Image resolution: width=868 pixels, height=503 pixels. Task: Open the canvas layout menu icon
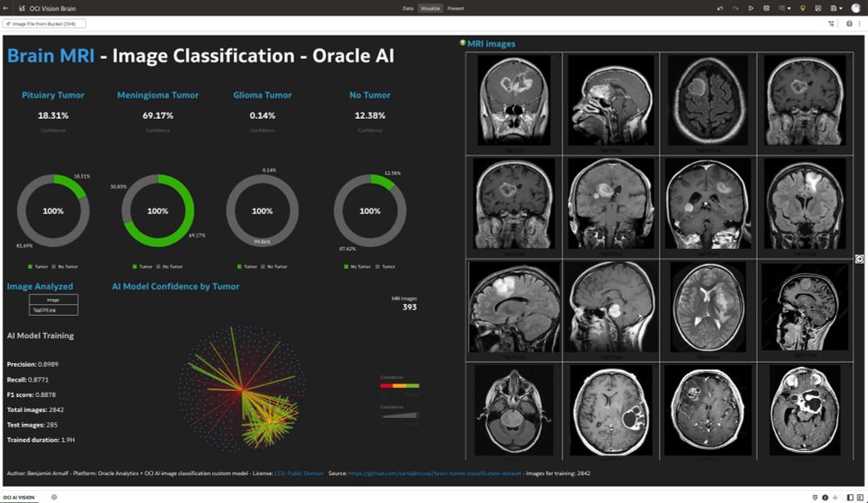click(x=782, y=9)
